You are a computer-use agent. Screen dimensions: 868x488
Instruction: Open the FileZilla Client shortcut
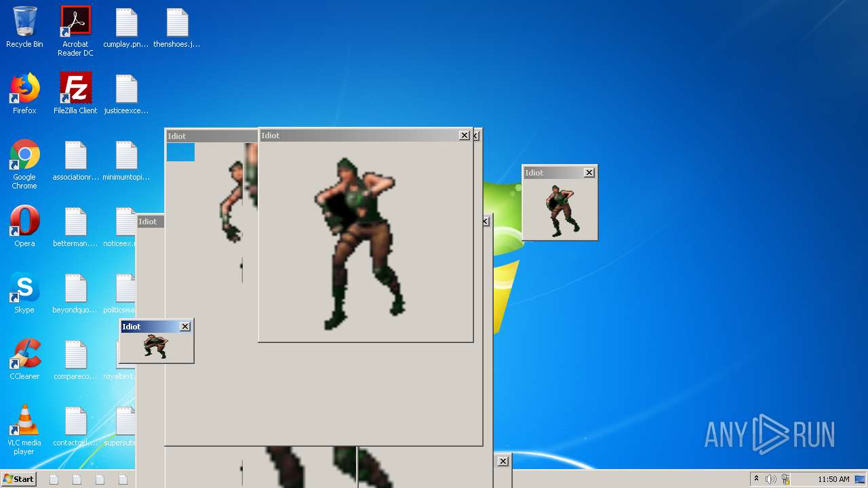tap(75, 94)
